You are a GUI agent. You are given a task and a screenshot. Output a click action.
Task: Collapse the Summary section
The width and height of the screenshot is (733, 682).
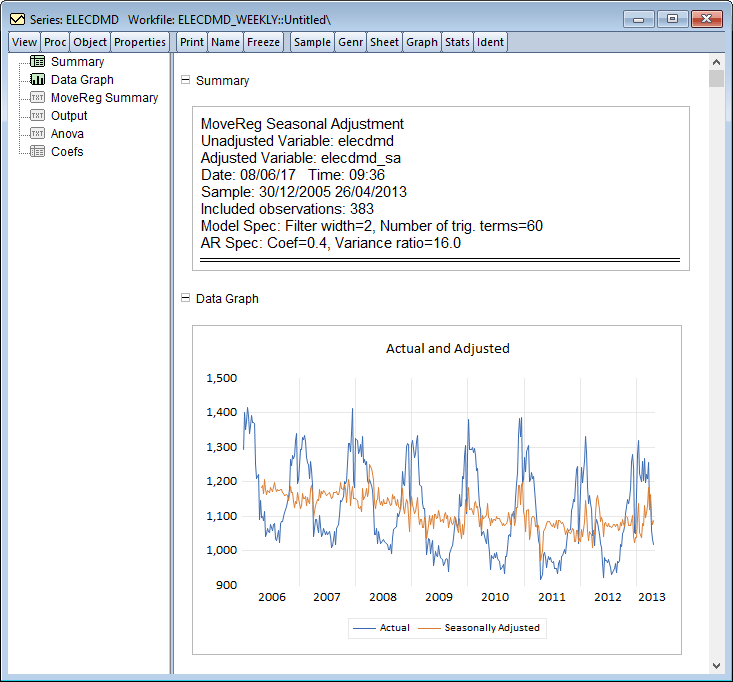click(186, 80)
